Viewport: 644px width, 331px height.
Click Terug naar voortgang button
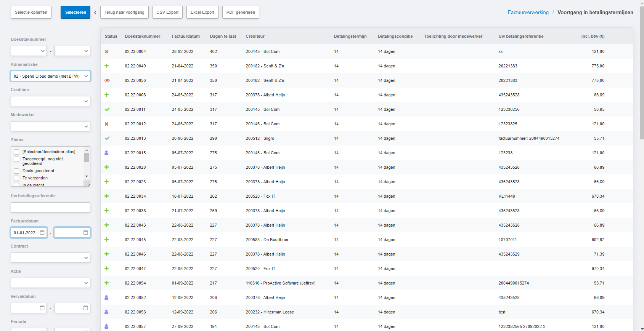point(124,12)
